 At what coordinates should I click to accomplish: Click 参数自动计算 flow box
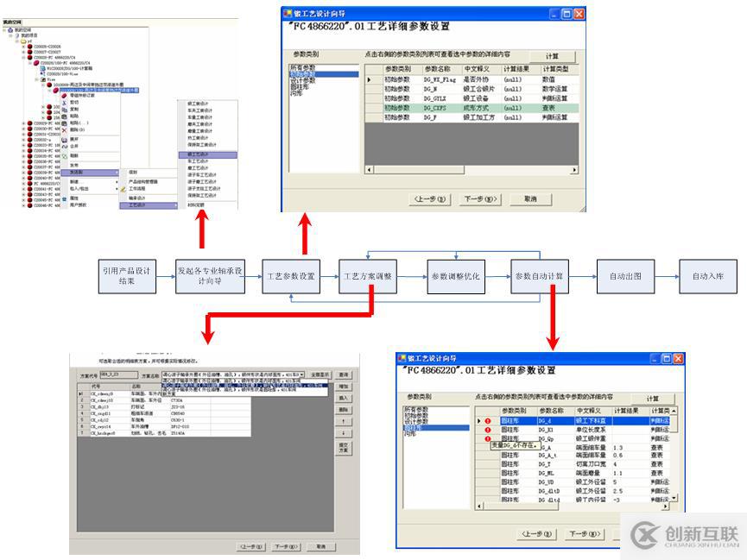pyautogui.click(x=539, y=276)
